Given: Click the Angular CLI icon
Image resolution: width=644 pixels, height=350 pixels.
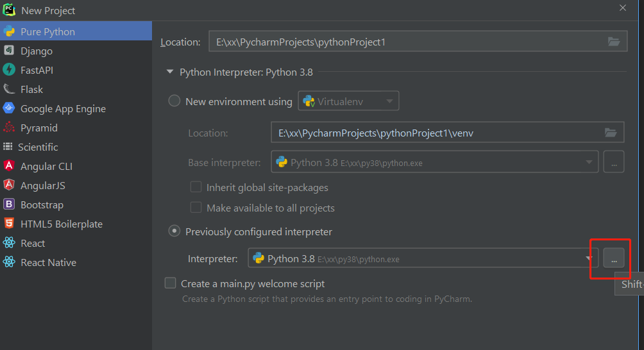Looking at the screenshot, I should (9, 166).
